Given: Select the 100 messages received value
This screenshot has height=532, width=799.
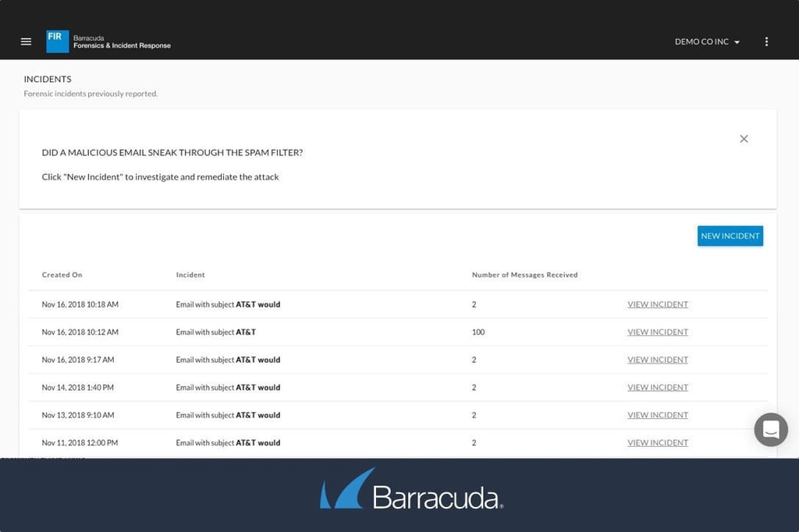Looking at the screenshot, I should click(x=478, y=332).
